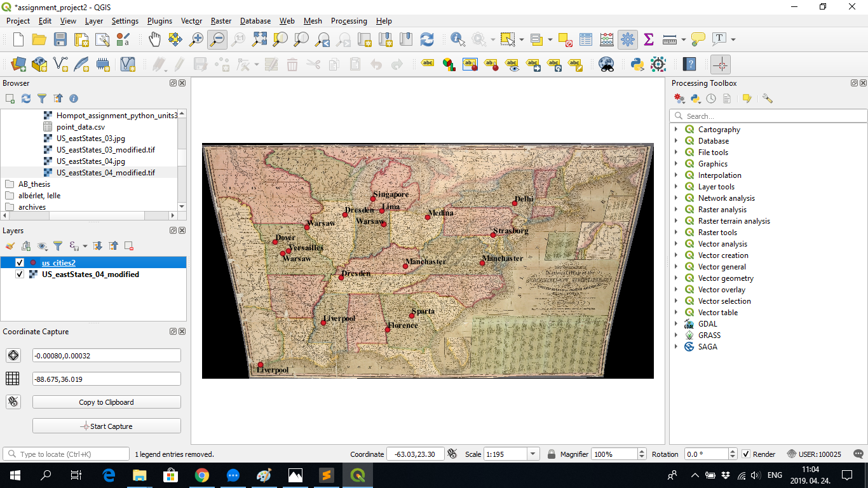Image resolution: width=868 pixels, height=488 pixels.
Task: Open the Measure tool dropdown arrow
Action: pyautogui.click(x=683, y=39)
